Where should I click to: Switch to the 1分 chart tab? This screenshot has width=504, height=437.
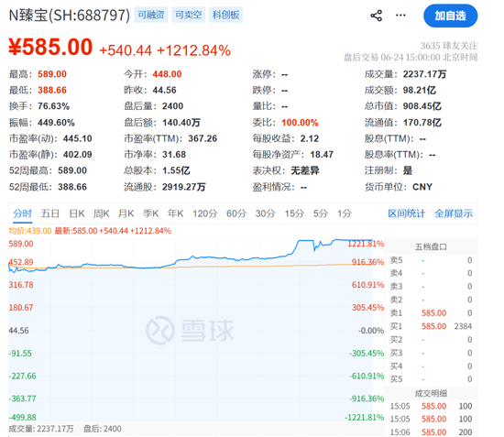[345, 213]
